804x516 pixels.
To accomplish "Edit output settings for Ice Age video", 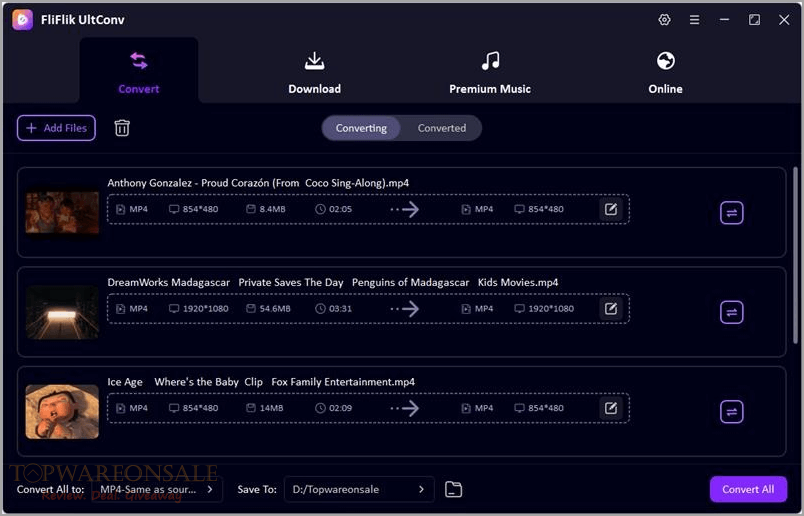I will coord(611,408).
